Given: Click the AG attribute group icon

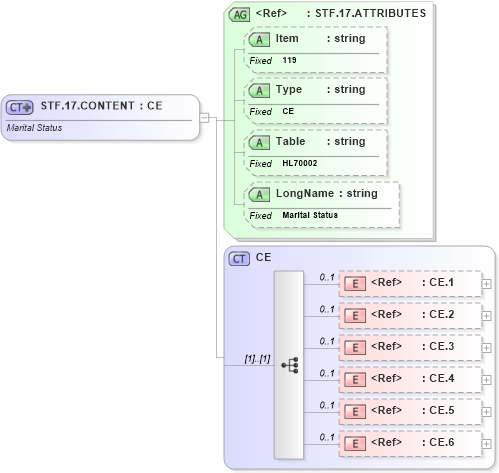Looking at the screenshot, I should click(x=239, y=15).
